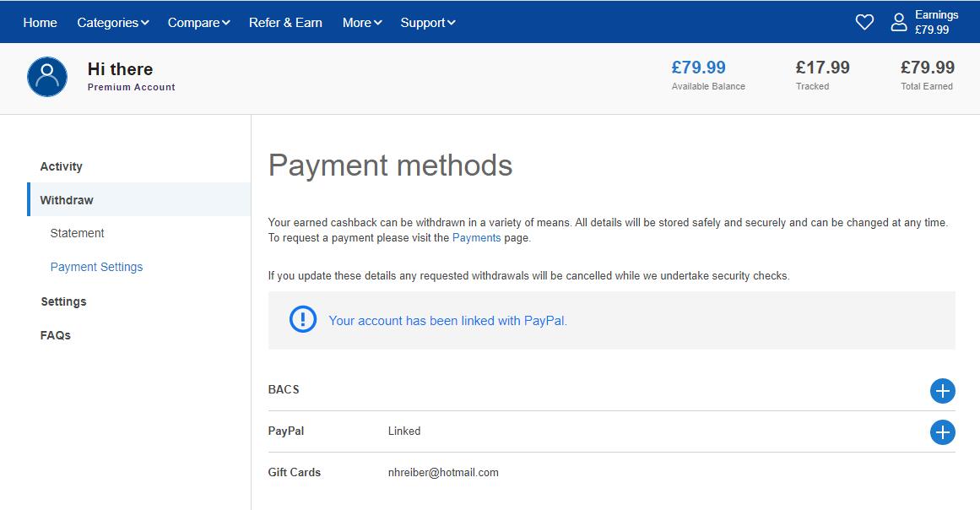Expand the Categories dropdown menu
This screenshot has height=510, width=980.
(112, 23)
